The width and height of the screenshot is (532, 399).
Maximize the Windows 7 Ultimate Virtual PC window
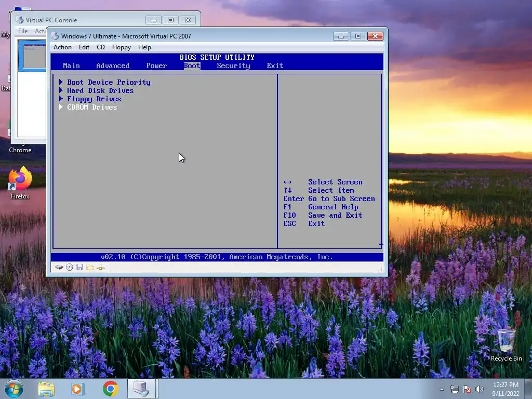pos(358,36)
